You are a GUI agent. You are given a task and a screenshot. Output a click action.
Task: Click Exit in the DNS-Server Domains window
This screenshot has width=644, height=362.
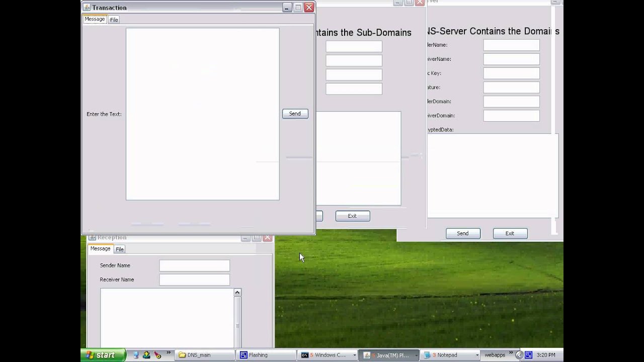coord(510,233)
